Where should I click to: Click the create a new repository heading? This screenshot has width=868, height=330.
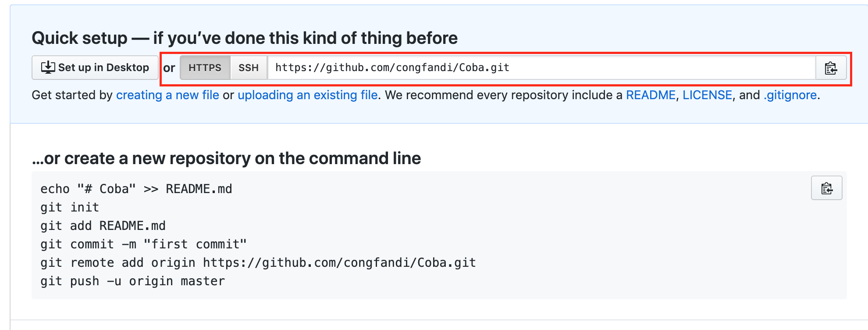pyautogui.click(x=226, y=158)
